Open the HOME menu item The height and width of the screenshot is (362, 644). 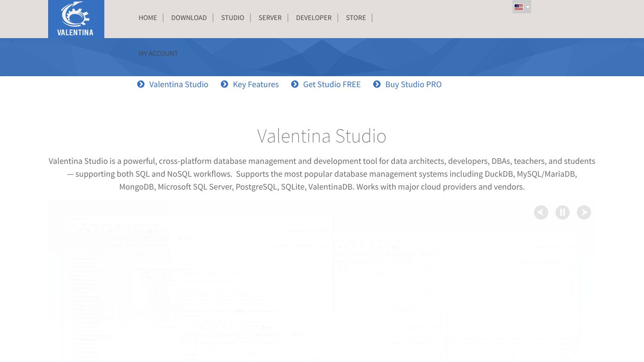148,18
